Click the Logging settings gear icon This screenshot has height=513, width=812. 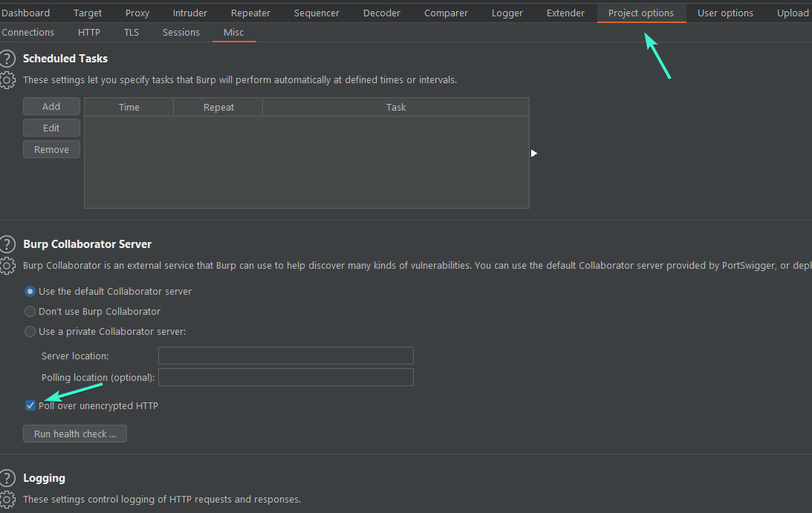(x=7, y=499)
